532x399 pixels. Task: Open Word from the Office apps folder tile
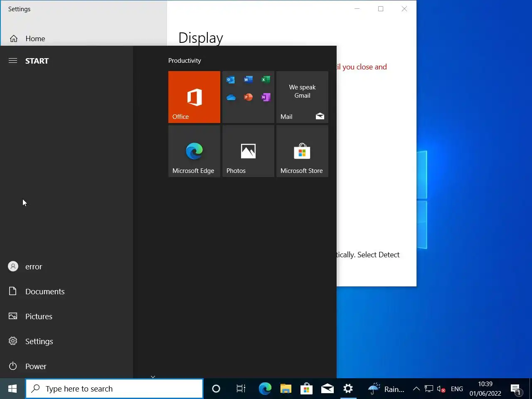(x=248, y=79)
